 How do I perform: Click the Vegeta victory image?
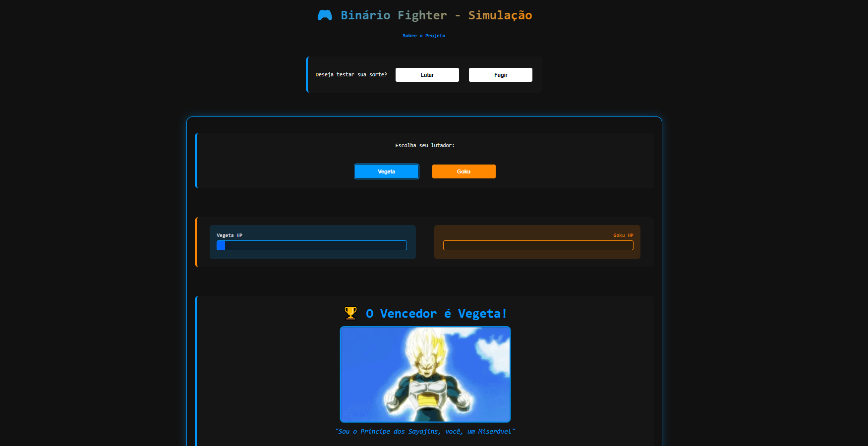(x=425, y=374)
